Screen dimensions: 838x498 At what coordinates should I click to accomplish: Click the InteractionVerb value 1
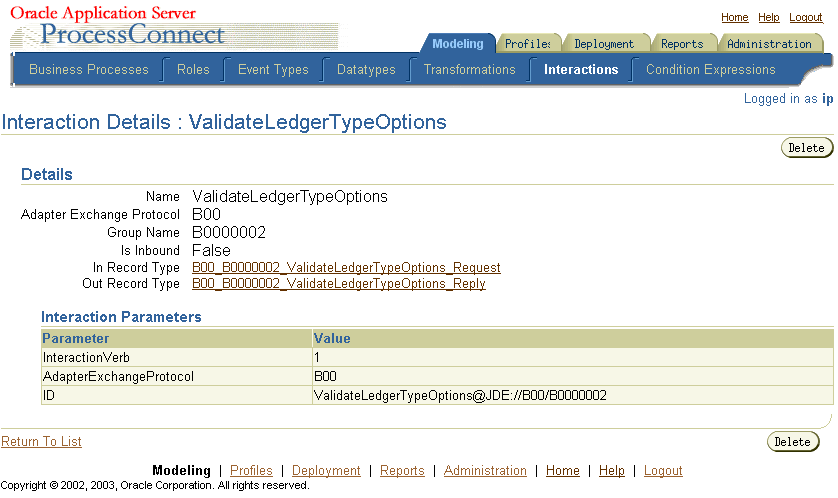(572, 357)
